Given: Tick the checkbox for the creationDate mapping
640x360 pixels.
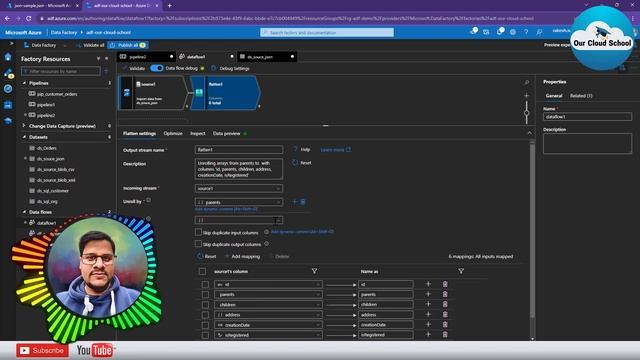Looking at the screenshot, I should pos(205,325).
